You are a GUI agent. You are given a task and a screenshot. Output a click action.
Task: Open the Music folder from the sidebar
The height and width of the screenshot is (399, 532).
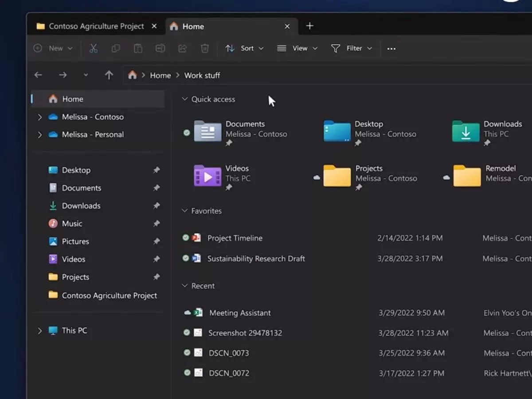[72, 223]
